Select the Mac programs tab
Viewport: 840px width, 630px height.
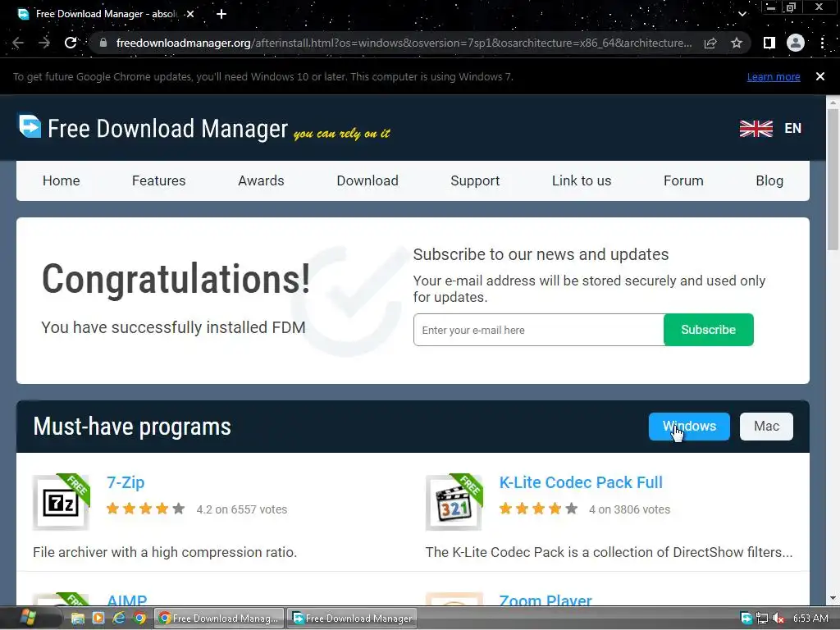[x=766, y=427]
